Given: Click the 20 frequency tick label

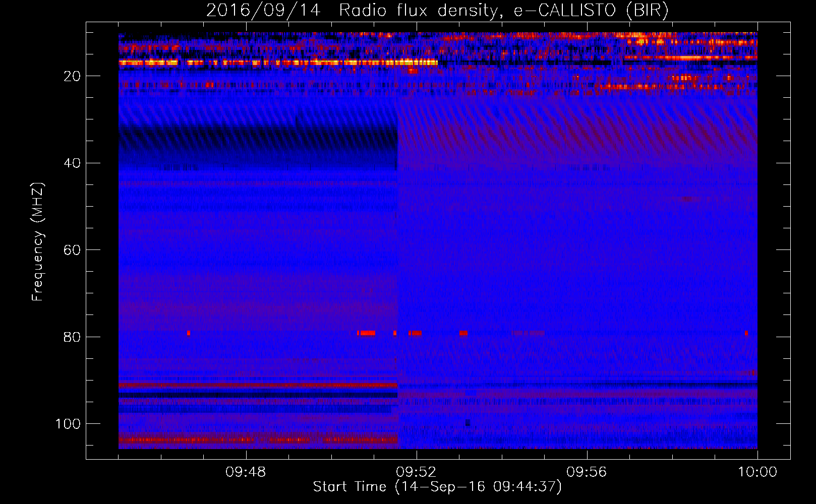Looking at the screenshot, I should [x=72, y=76].
